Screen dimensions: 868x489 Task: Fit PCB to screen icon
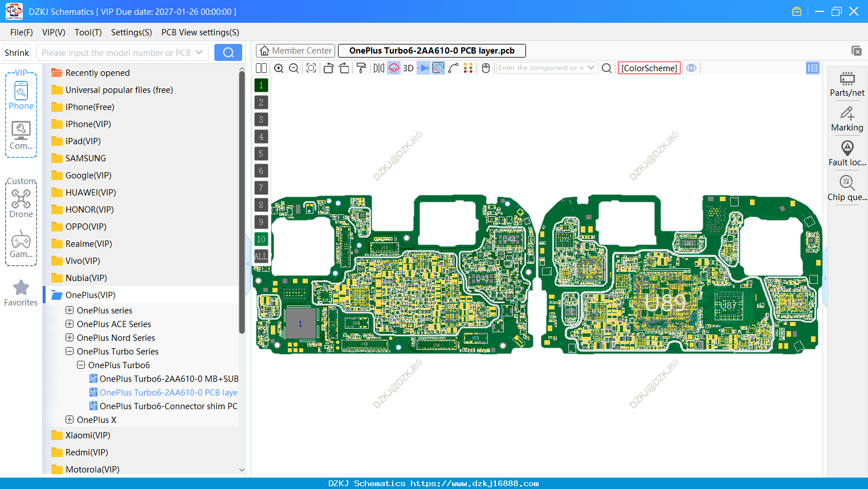pos(311,68)
